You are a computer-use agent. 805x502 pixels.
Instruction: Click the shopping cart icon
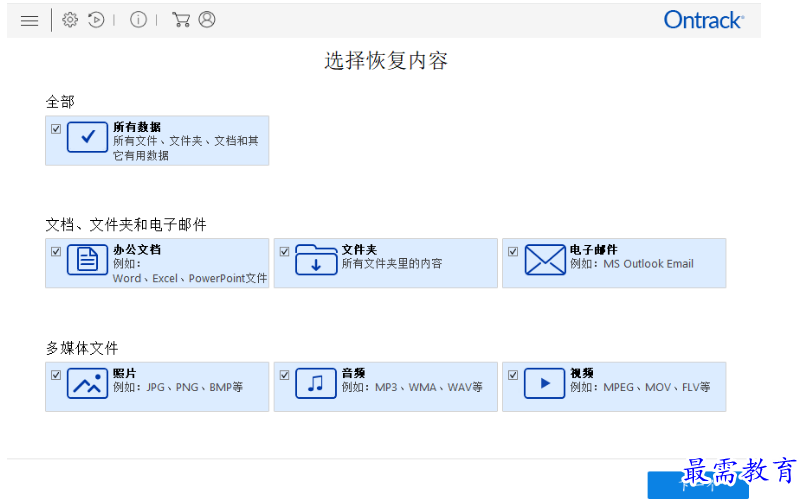tap(181, 20)
